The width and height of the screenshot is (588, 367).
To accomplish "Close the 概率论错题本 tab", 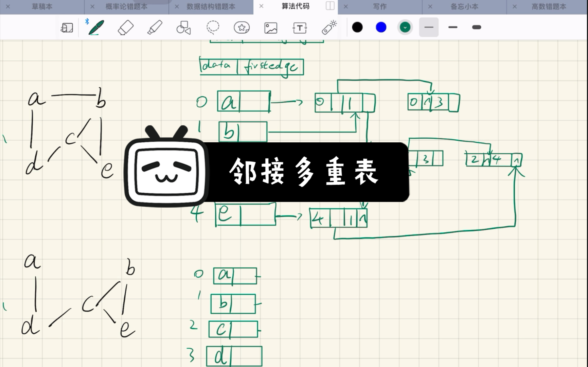I will click(x=92, y=6).
